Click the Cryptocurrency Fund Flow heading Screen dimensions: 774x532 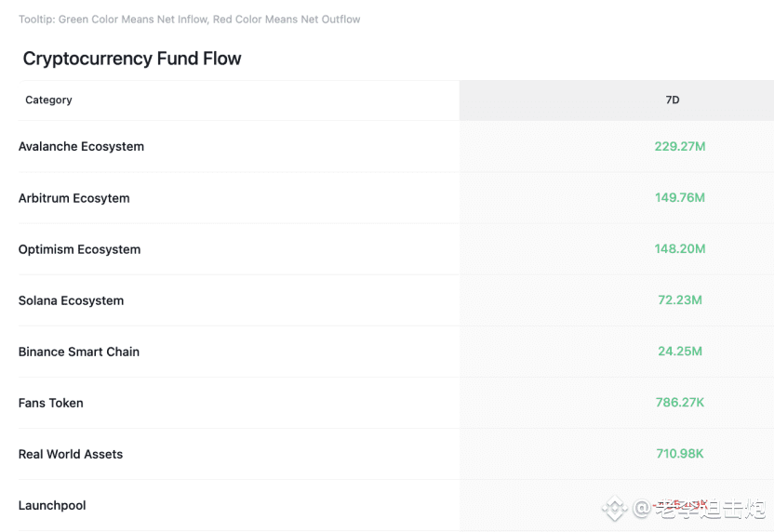point(132,59)
